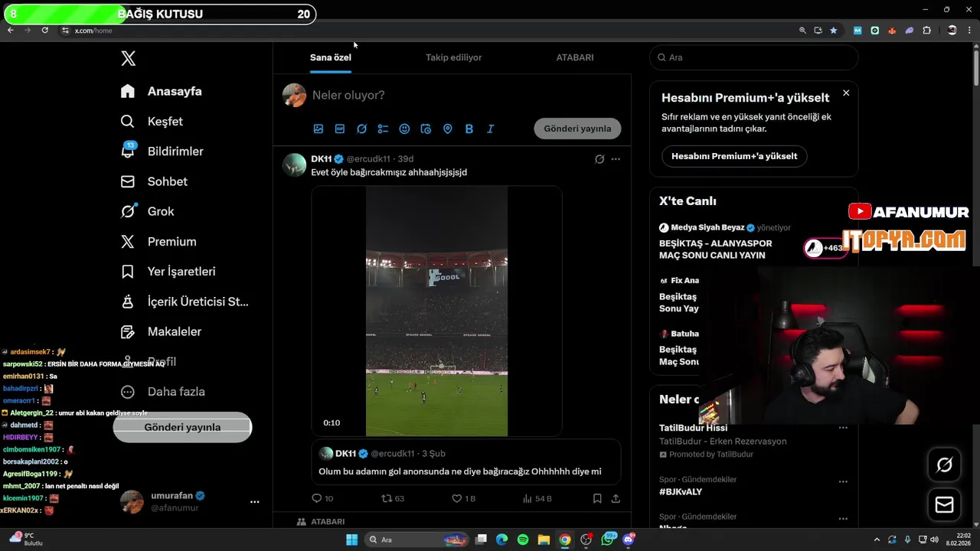Open the Windows Start menu
This screenshot has width=980, height=551.
[x=351, y=540]
